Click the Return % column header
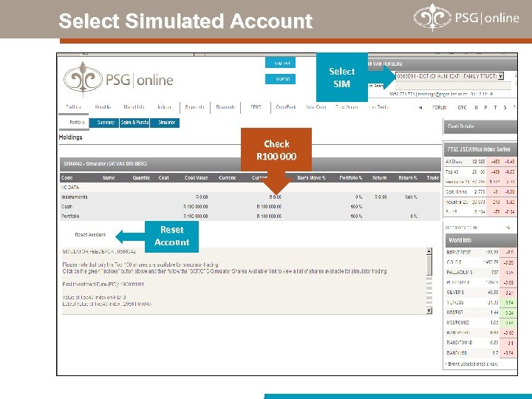This screenshot has height=399, width=532. pyautogui.click(x=407, y=178)
